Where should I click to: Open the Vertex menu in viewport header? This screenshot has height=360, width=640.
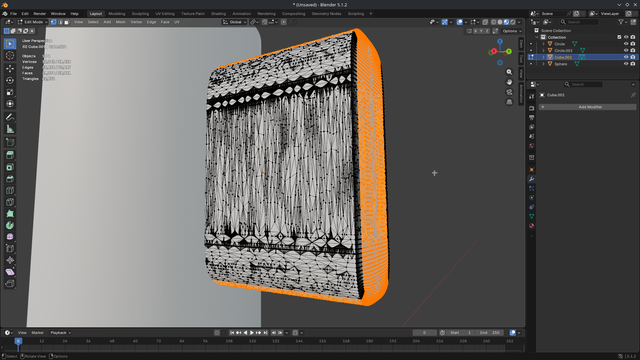(136, 22)
